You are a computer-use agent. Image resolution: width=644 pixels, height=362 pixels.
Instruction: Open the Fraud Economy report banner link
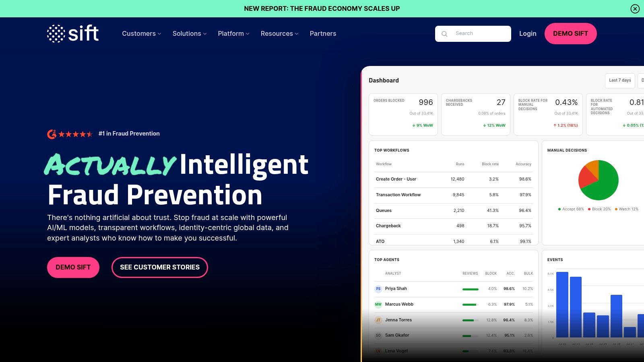coord(322,8)
